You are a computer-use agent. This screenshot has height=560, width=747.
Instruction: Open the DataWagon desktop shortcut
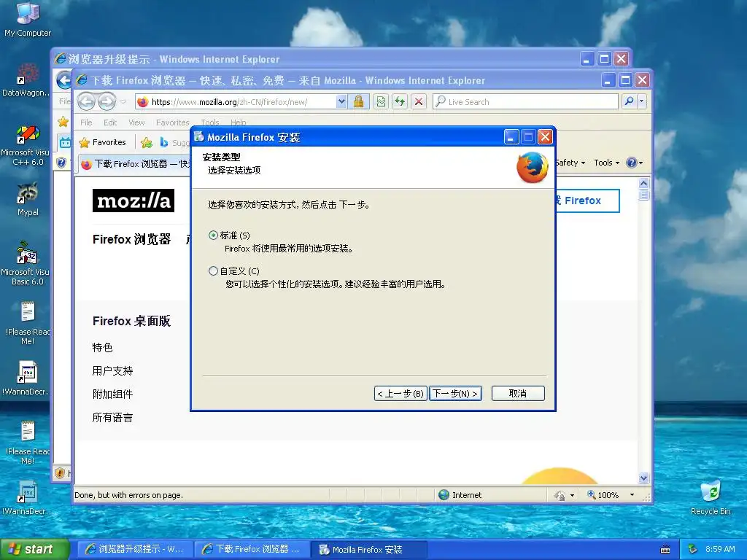pos(27,80)
